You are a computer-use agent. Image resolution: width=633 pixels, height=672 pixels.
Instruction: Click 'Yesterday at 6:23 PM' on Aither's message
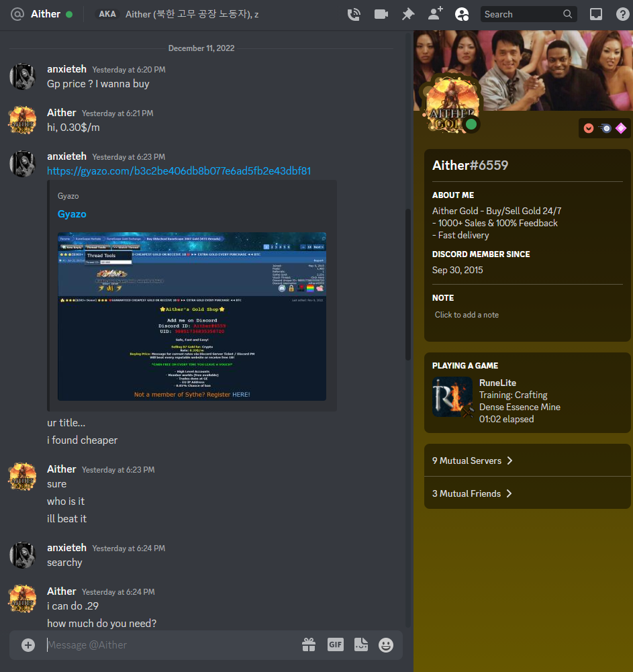coord(118,470)
